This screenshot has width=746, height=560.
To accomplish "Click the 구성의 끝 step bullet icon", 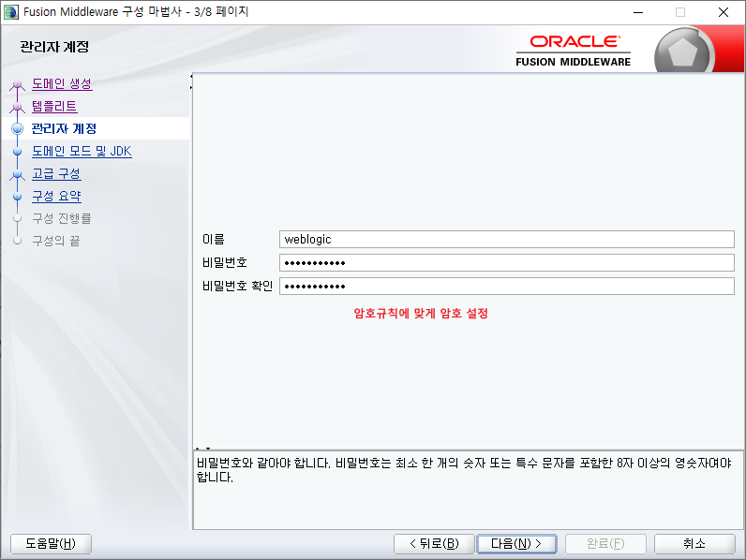I will (18, 241).
